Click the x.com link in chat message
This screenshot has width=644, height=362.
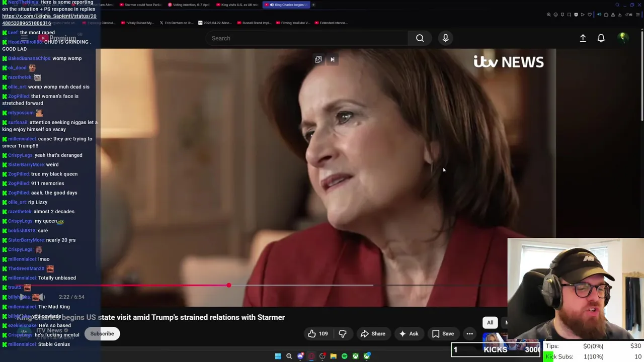[49, 19]
